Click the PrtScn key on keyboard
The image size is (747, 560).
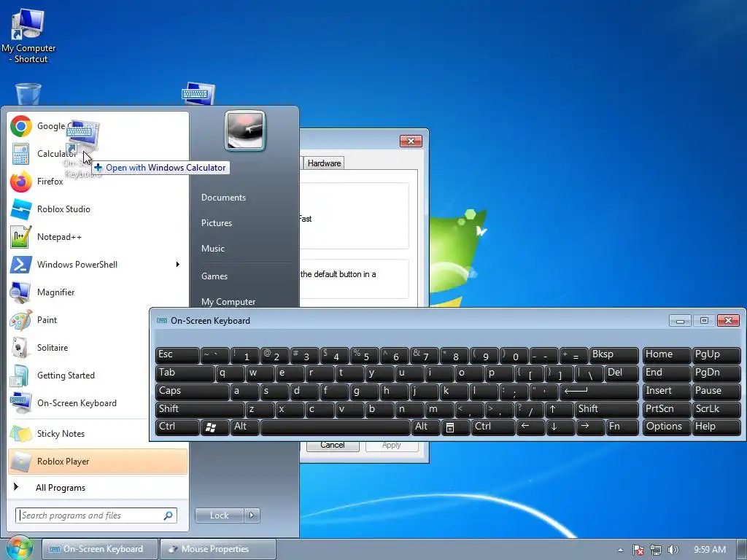pos(667,409)
